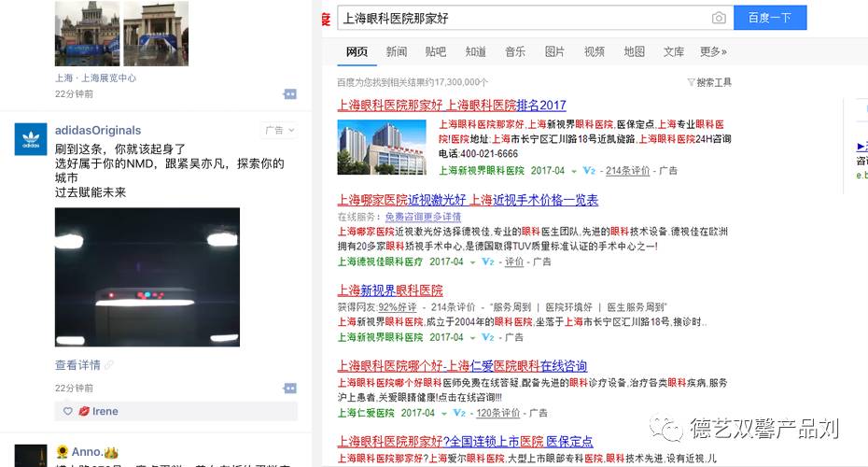Image resolution: width=868 pixels, height=467 pixels.
Task: Open the 上海新视界眼科医院 result title
Action: click(390, 290)
